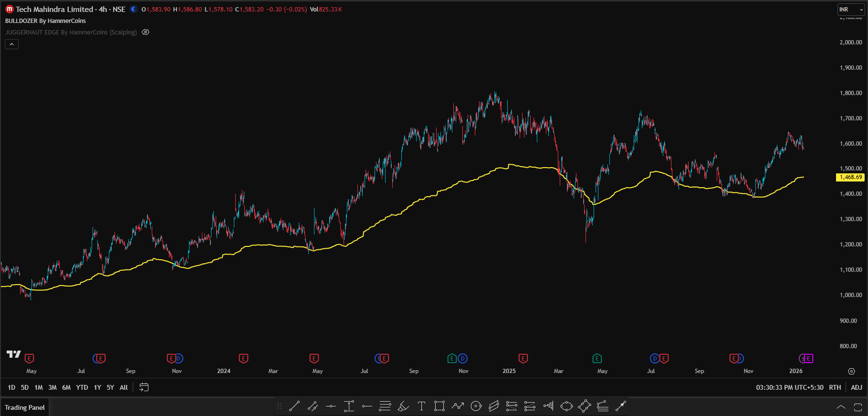Select the Ellipse drawing tool
The width and height of the screenshot is (868, 416).
(566, 406)
